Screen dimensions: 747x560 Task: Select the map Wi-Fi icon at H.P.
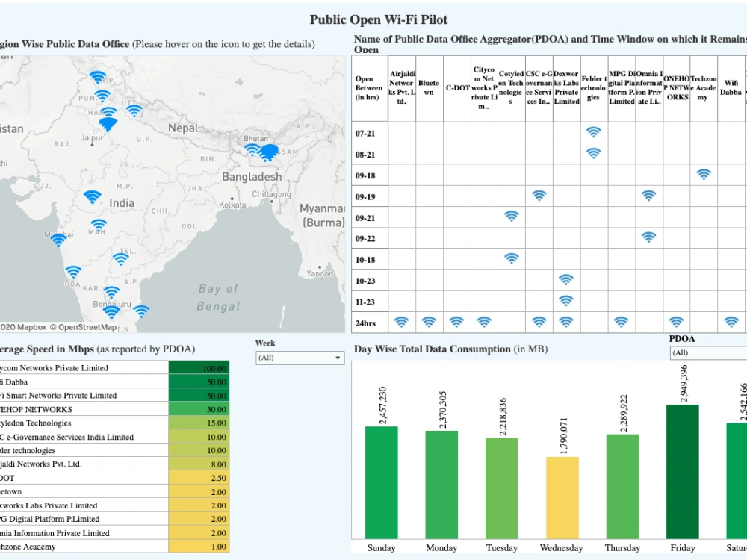point(98,77)
